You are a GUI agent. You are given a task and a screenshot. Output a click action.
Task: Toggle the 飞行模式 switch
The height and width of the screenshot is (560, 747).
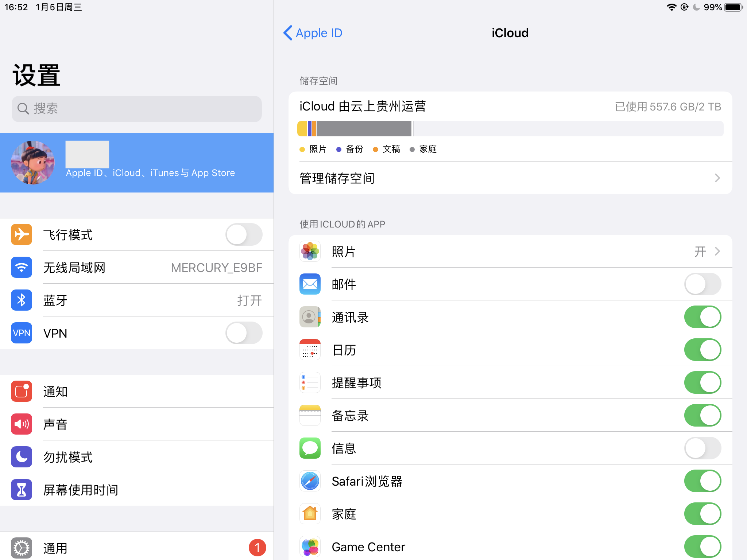(x=244, y=234)
